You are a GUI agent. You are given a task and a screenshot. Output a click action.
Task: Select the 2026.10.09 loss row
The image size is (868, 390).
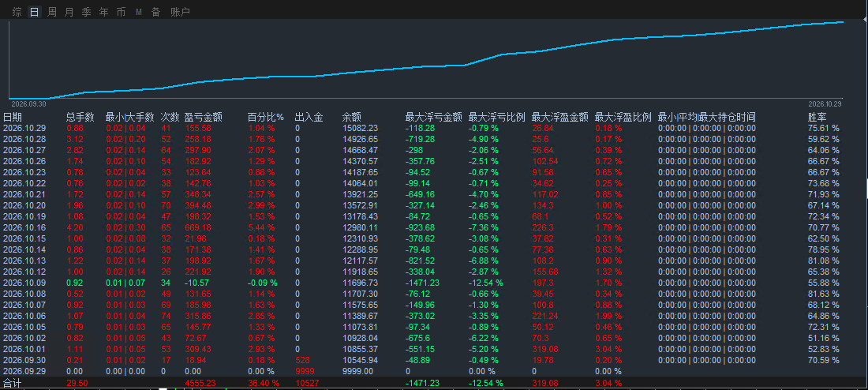(434, 283)
